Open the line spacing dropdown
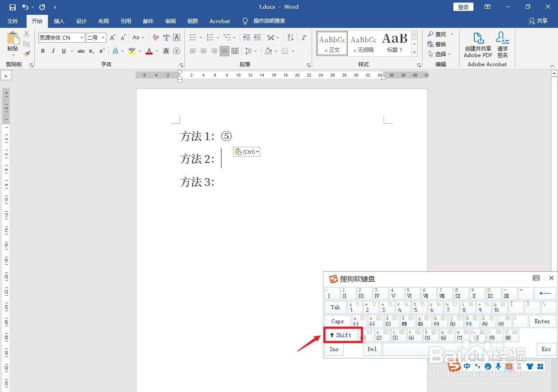 click(251, 51)
